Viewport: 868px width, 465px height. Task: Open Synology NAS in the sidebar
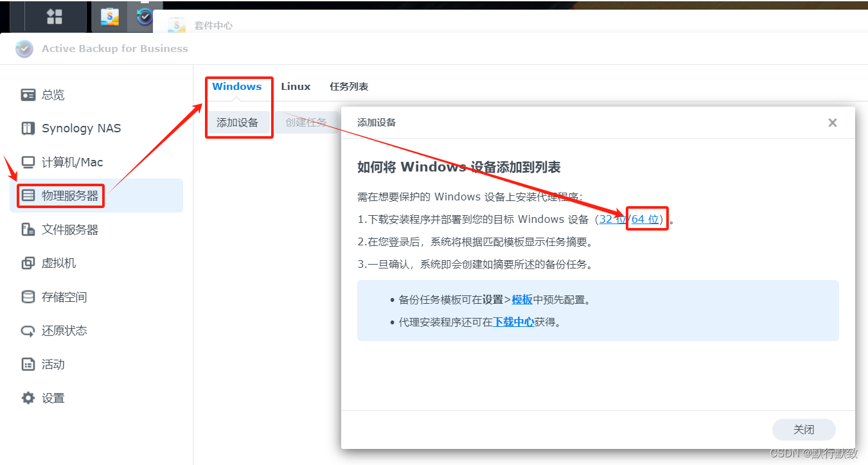point(96,128)
